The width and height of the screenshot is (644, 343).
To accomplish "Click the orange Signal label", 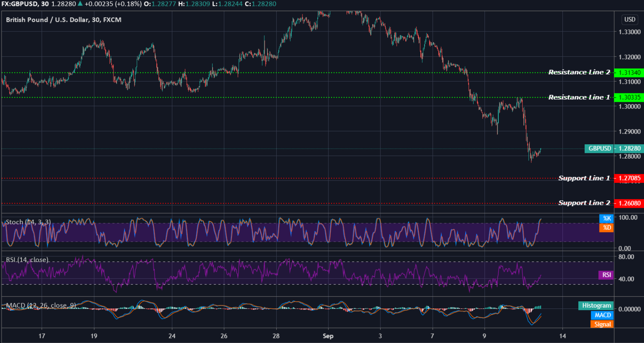I will 602,324.
